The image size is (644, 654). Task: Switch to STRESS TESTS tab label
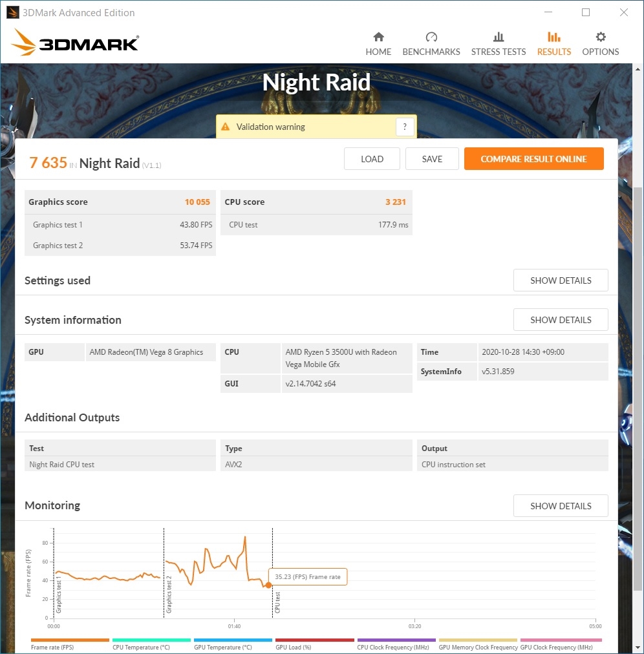point(499,52)
